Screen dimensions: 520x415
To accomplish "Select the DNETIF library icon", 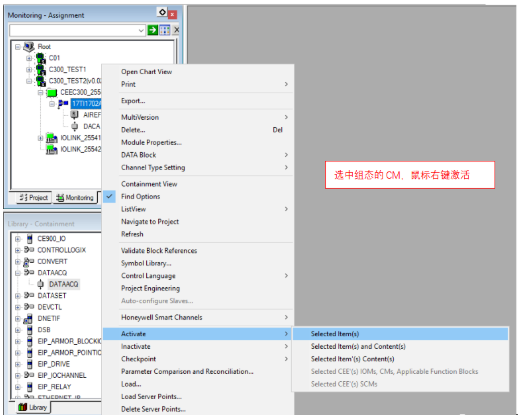I will [28, 319].
